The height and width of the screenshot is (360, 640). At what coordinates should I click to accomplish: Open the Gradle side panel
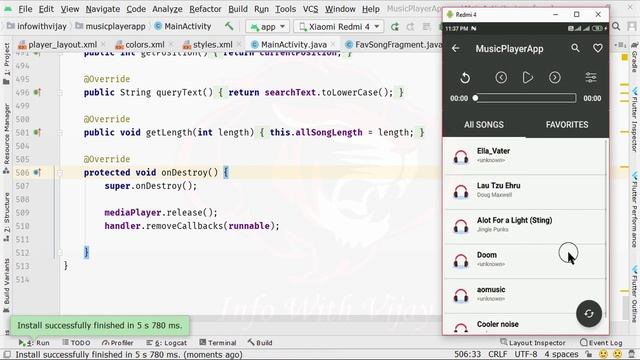pyautogui.click(x=634, y=57)
